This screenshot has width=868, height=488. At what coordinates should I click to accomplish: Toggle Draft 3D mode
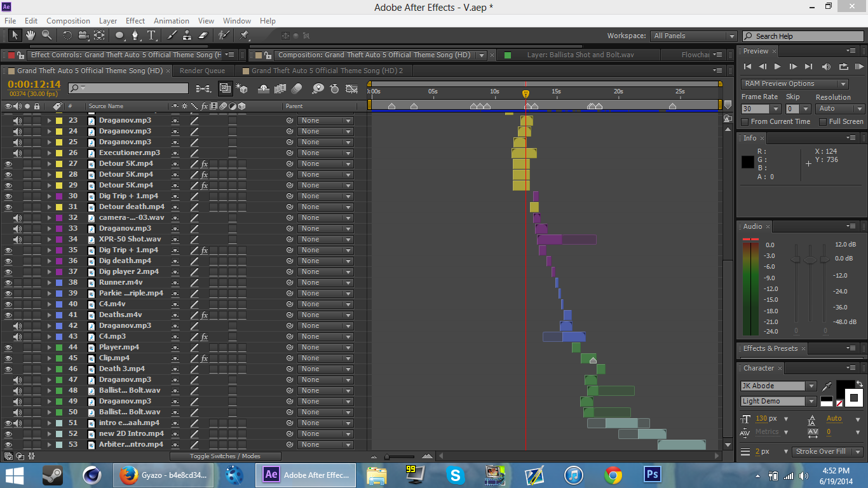coord(241,88)
